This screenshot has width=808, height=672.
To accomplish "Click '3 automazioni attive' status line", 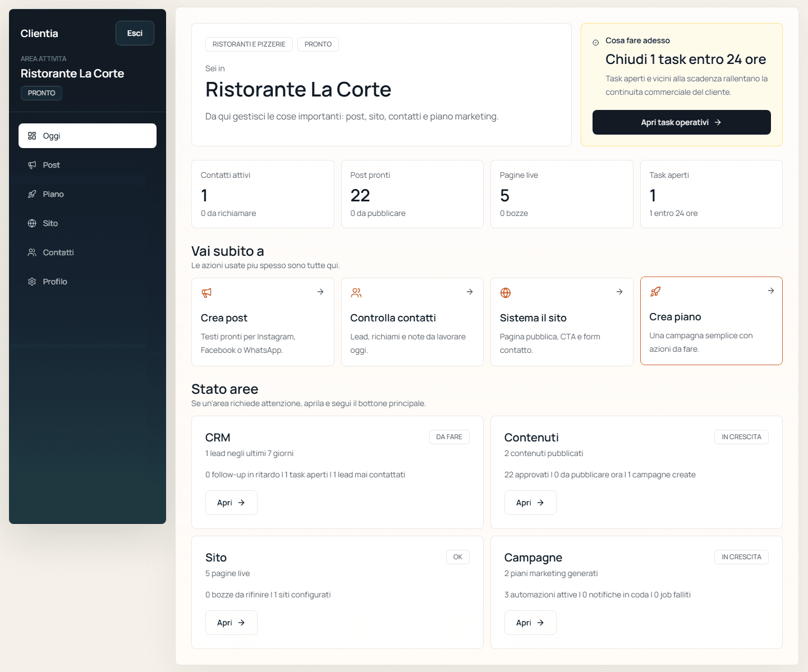I will [598, 595].
